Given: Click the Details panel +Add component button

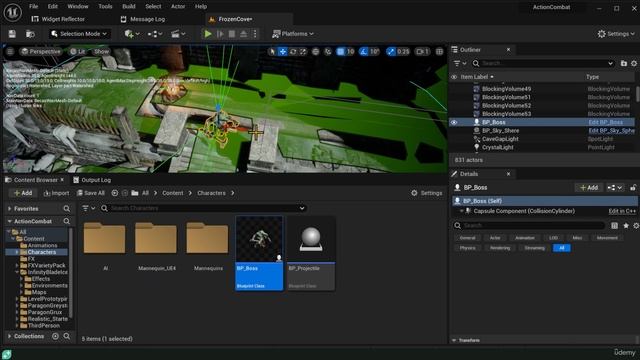Looking at the screenshot, I should [x=589, y=188].
